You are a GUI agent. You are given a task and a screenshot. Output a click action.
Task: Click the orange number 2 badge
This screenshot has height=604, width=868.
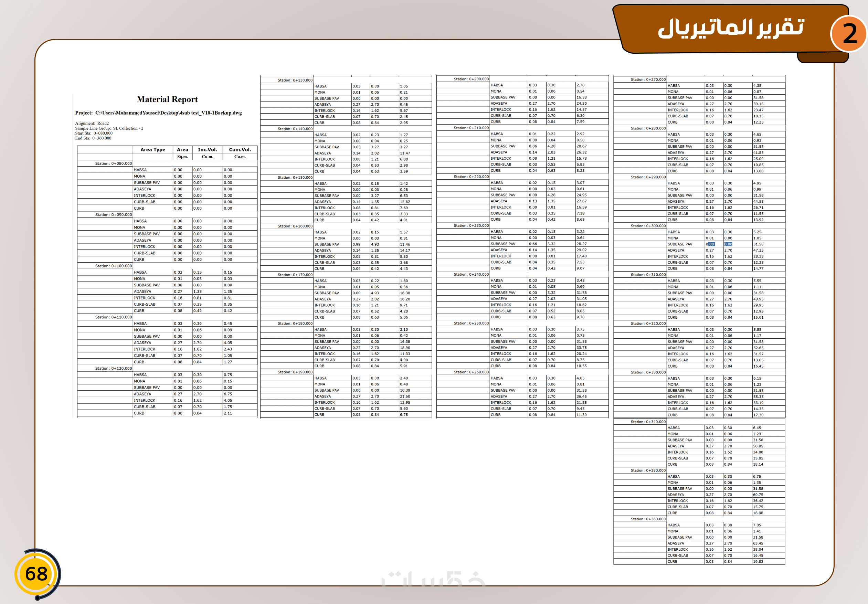[x=848, y=34]
